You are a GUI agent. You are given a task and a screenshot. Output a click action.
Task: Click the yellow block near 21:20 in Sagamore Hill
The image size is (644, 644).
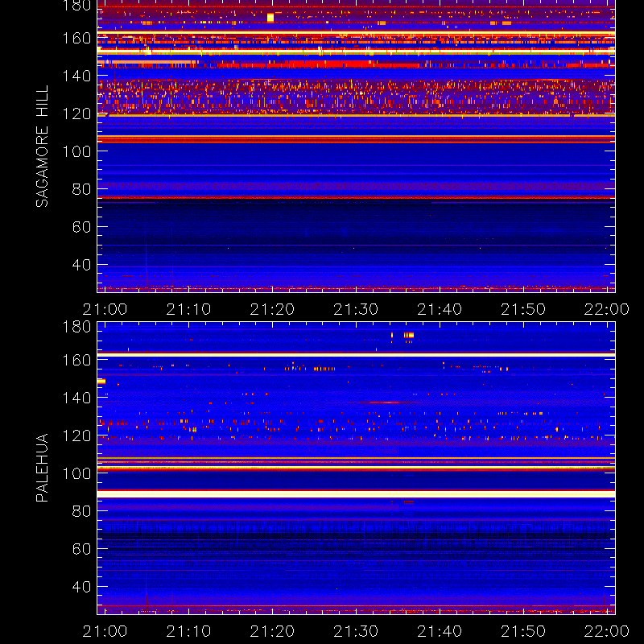[x=270, y=18]
